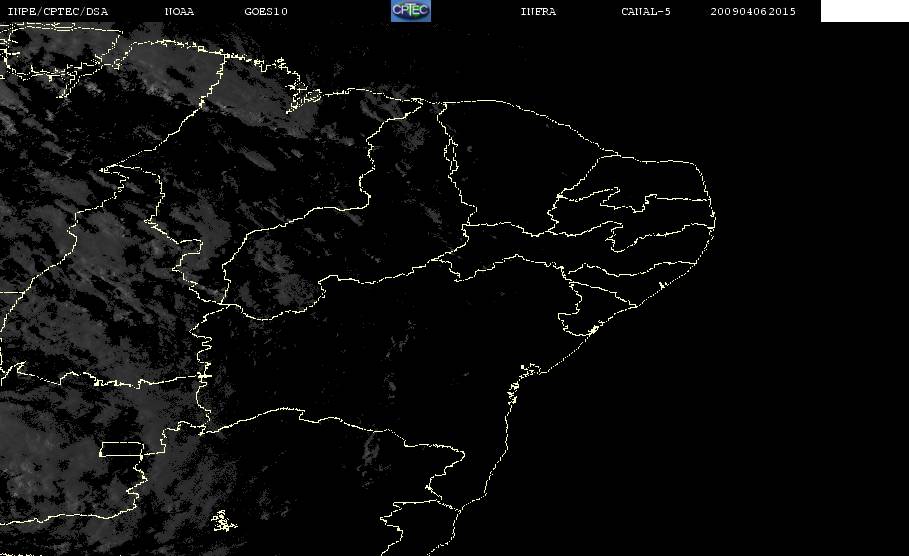Click the INPE/CPTEC/DSA header label

[58, 12]
